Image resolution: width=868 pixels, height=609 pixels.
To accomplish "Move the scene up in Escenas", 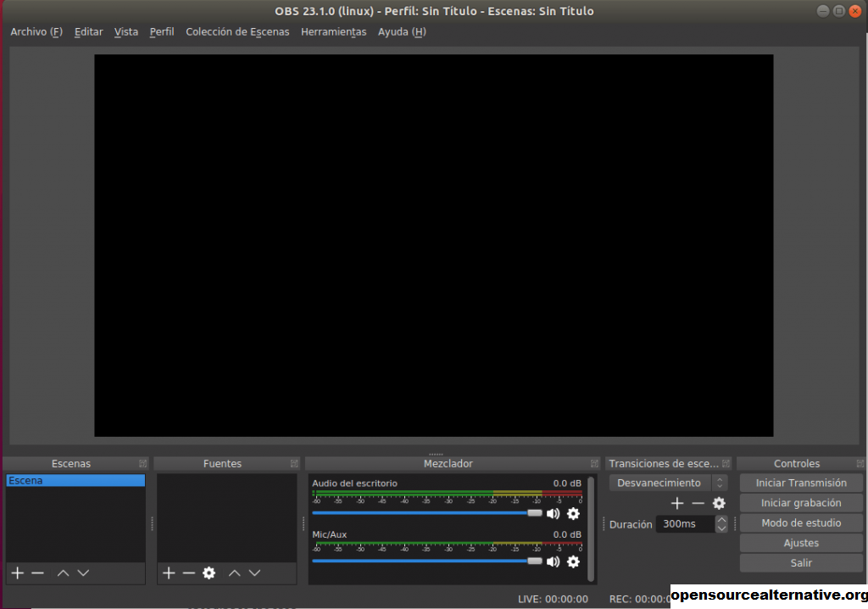I will (63, 573).
